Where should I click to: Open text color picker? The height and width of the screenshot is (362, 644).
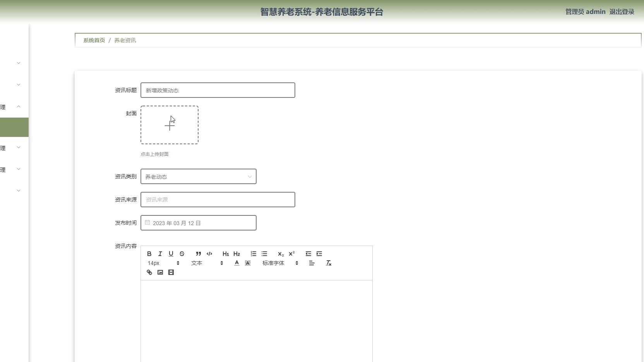237,263
